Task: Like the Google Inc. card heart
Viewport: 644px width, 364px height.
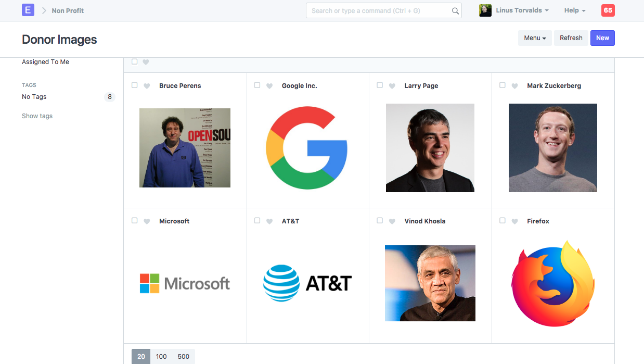Action: [269, 86]
